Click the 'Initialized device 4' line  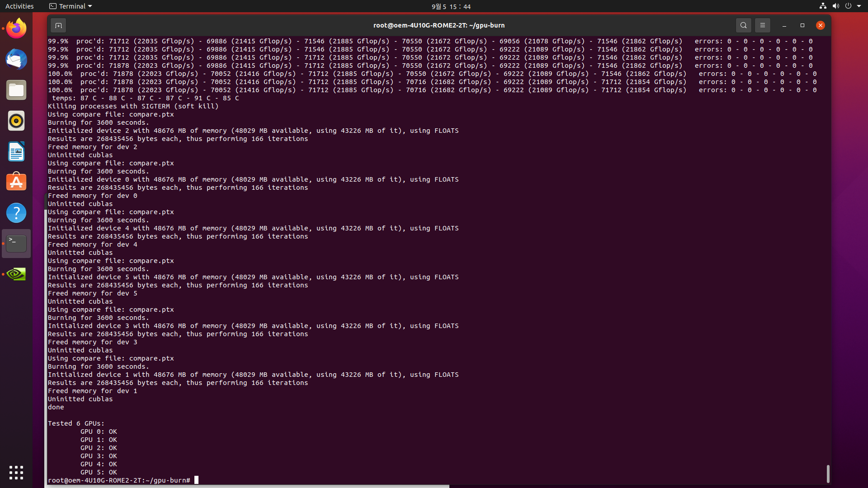click(x=253, y=228)
